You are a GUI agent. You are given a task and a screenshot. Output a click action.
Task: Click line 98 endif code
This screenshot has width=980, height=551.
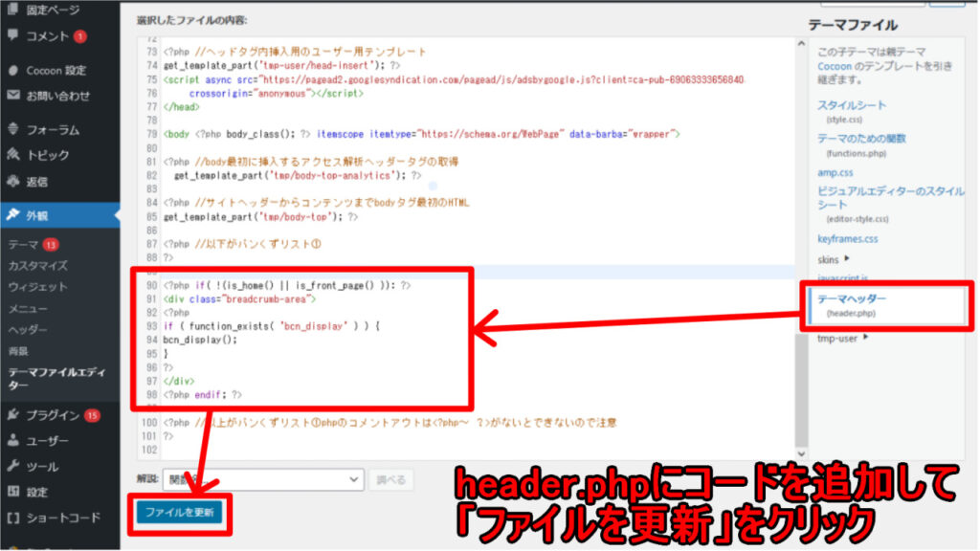pos(203,395)
